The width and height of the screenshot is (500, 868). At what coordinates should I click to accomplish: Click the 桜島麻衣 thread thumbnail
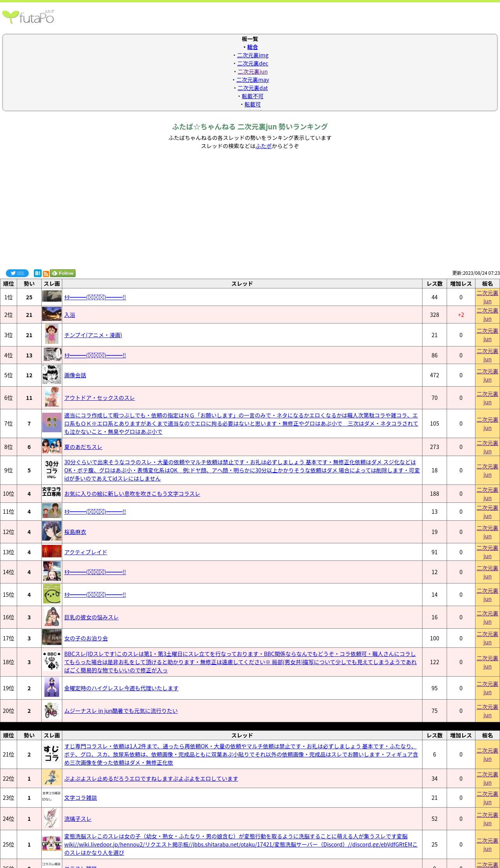52,531
